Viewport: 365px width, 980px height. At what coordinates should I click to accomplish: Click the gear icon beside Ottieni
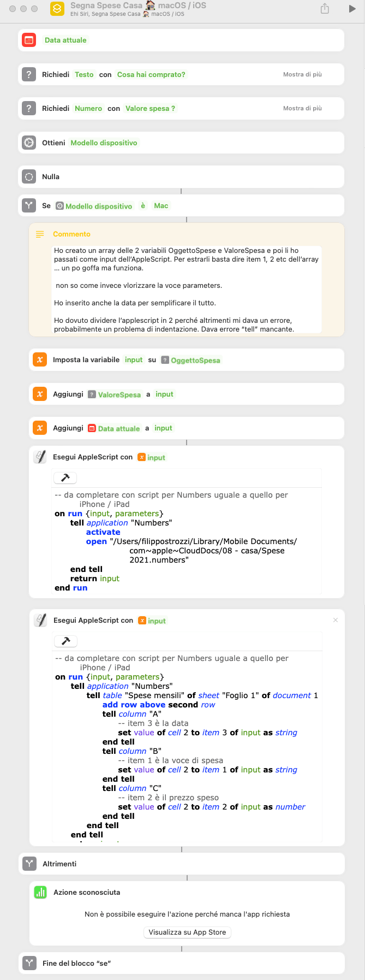point(29,143)
